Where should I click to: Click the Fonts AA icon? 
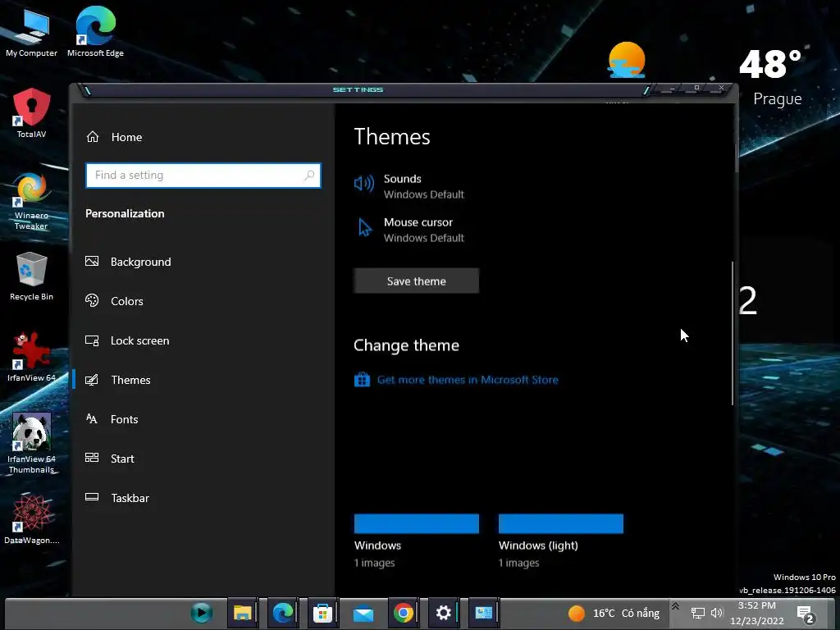92,418
